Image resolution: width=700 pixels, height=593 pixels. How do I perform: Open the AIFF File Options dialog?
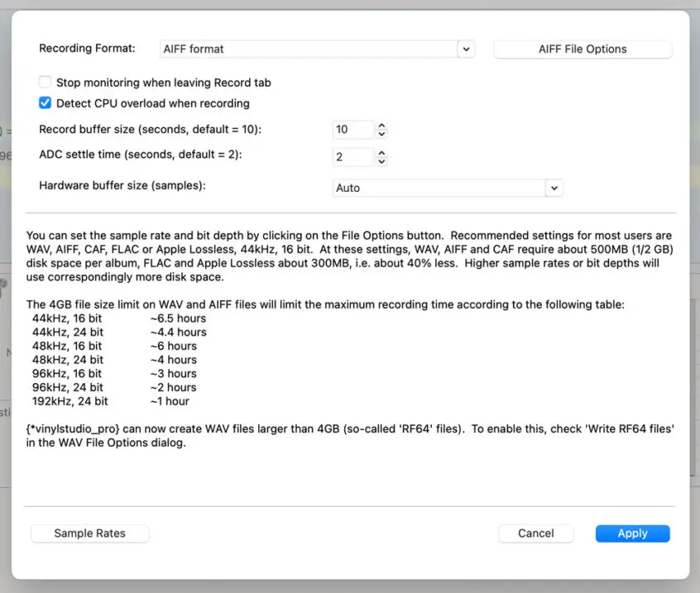pyautogui.click(x=583, y=49)
